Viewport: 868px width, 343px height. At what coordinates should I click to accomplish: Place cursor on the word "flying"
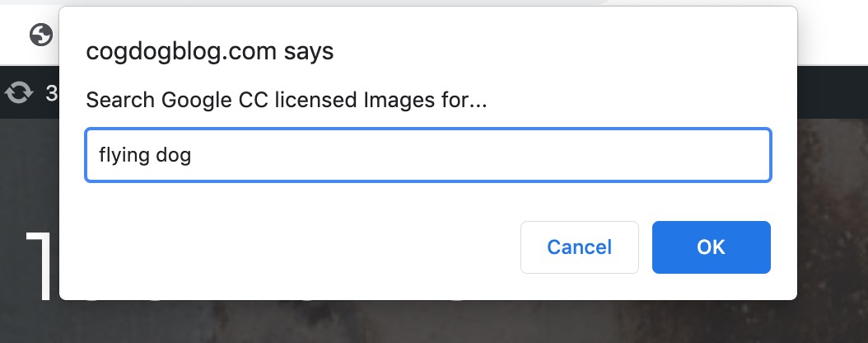click(124, 155)
